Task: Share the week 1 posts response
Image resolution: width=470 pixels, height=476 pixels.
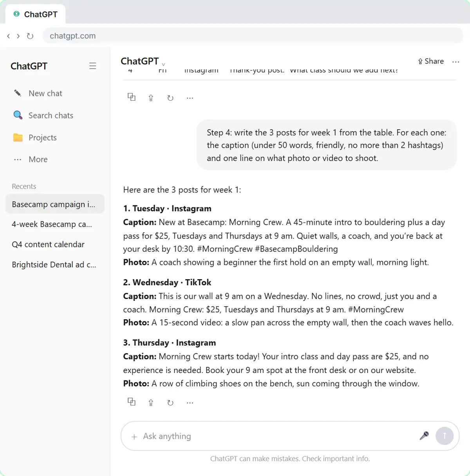Action: 151,402
